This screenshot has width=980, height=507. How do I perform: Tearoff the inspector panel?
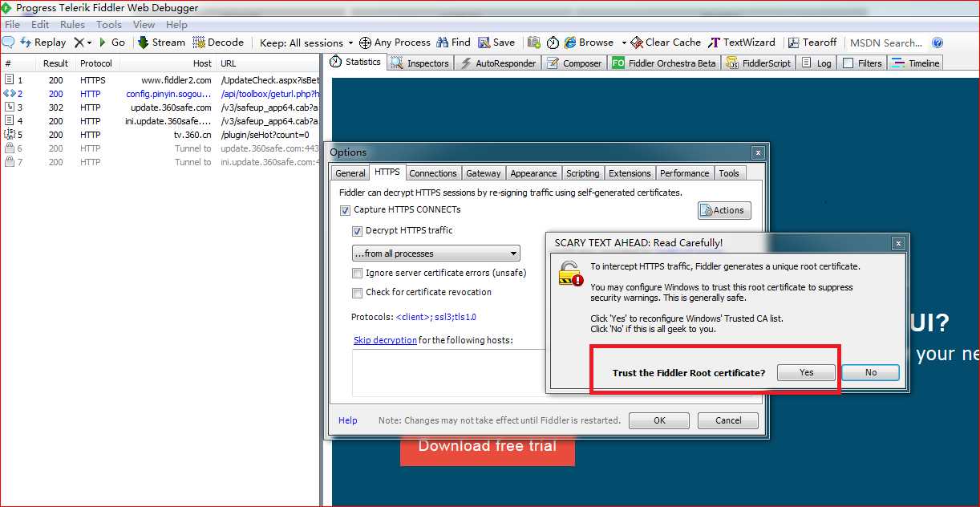(812, 43)
